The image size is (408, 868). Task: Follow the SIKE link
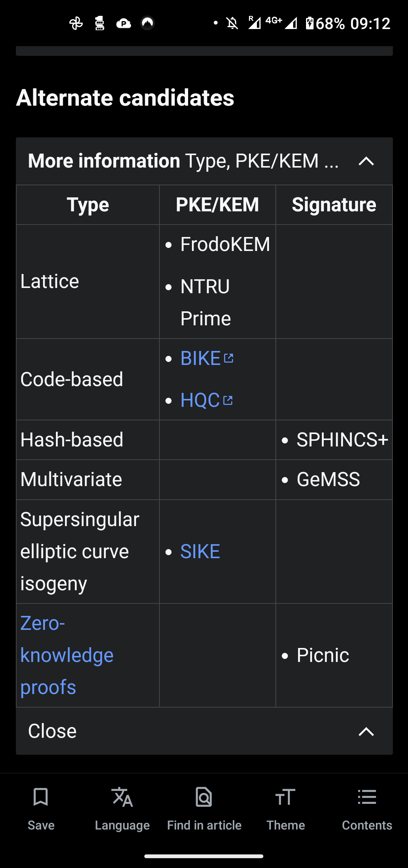click(x=200, y=551)
